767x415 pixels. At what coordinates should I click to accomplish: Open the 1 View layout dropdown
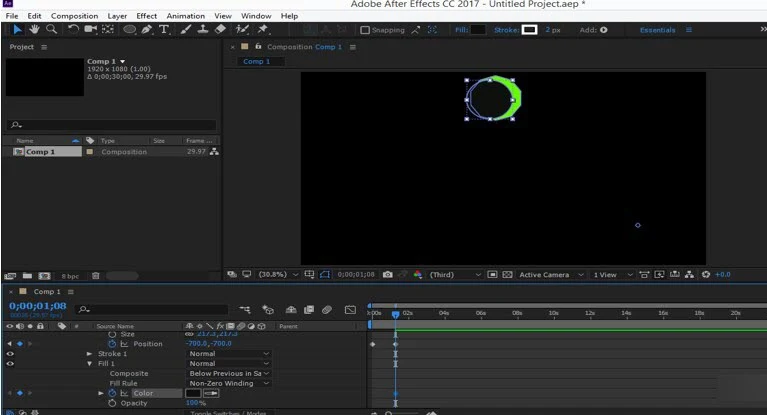tap(612, 275)
